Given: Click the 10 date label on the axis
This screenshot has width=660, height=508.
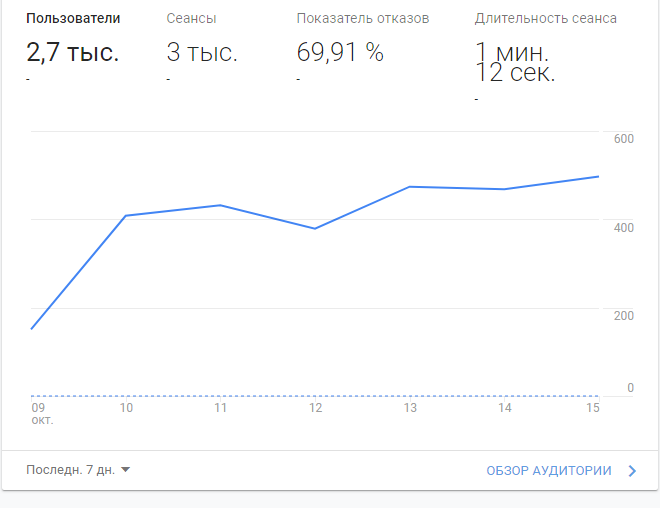Looking at the screenshot, I should click(x=126, y=408).
